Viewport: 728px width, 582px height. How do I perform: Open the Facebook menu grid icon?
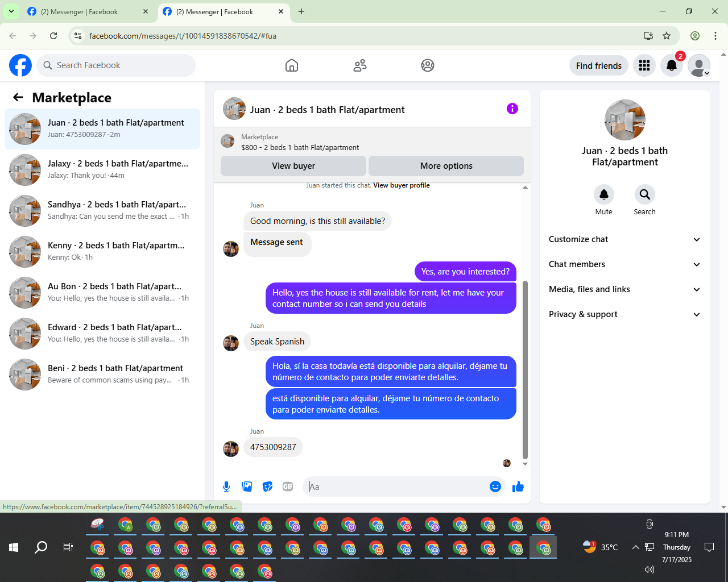(x=644, y=65)
